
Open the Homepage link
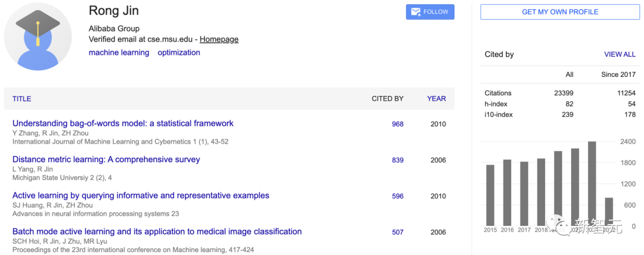(x=219, y=39)
